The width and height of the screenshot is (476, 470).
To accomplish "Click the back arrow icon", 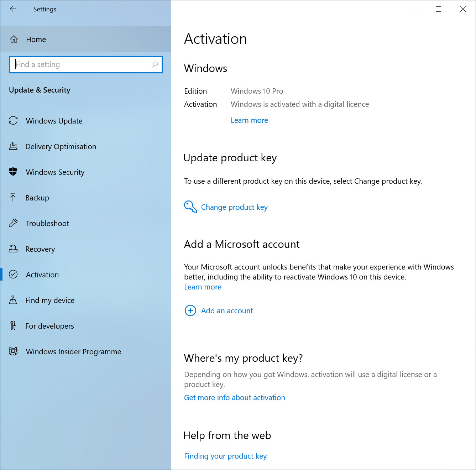I will [x=13, y=9].
